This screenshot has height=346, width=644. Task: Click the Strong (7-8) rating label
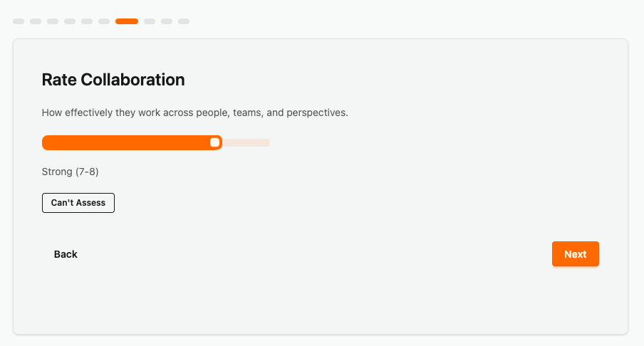71,172
